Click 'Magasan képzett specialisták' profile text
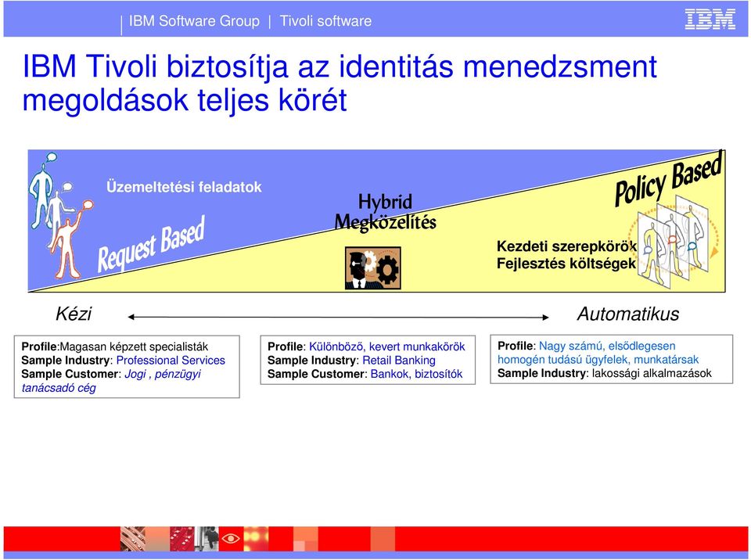 [134, 346]
